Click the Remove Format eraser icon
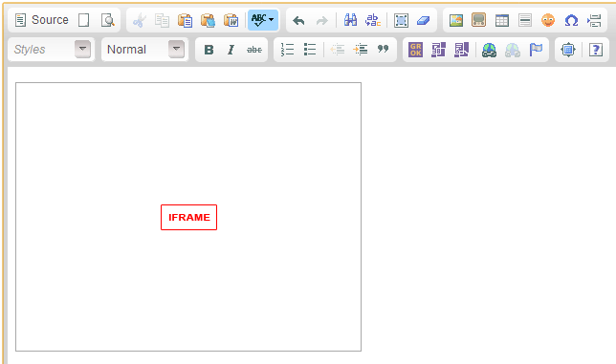 click(x=424, y=20)
